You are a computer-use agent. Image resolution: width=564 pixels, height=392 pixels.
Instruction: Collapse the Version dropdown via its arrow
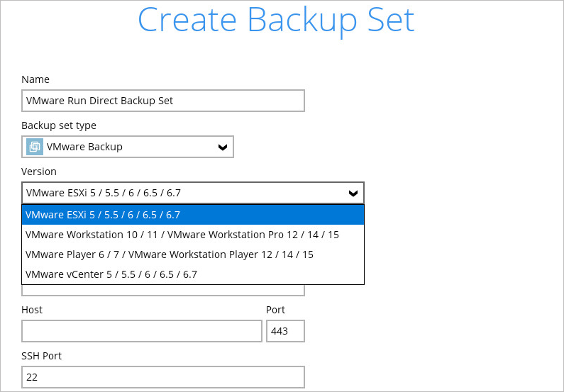[353, 193]
